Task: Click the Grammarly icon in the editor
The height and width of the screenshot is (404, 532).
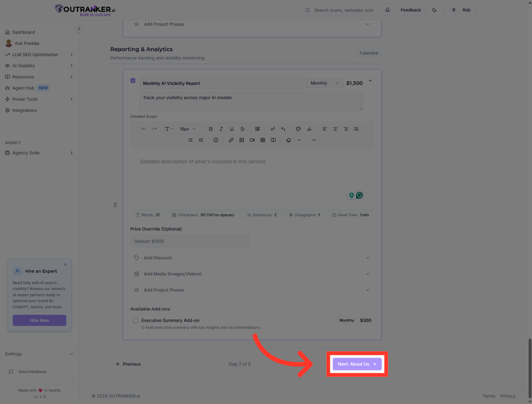Action: [x=360, y=195]
